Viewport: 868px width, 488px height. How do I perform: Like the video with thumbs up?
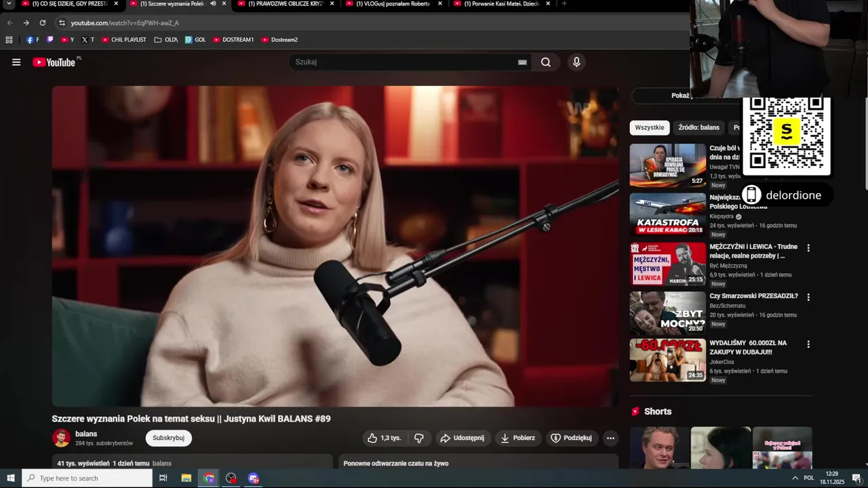384,438
